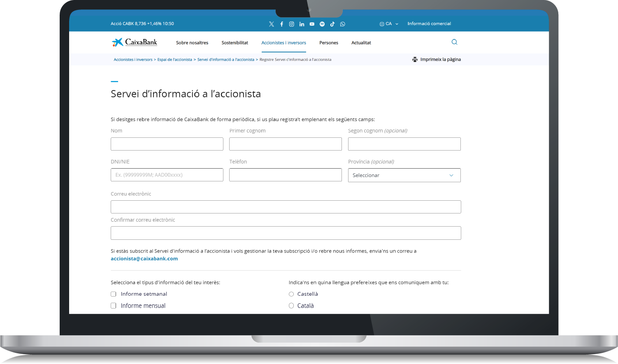This screenshot has height=364, width=618.
Task: Click the DNI/NIE input field
Action: [x=167, y=175]
